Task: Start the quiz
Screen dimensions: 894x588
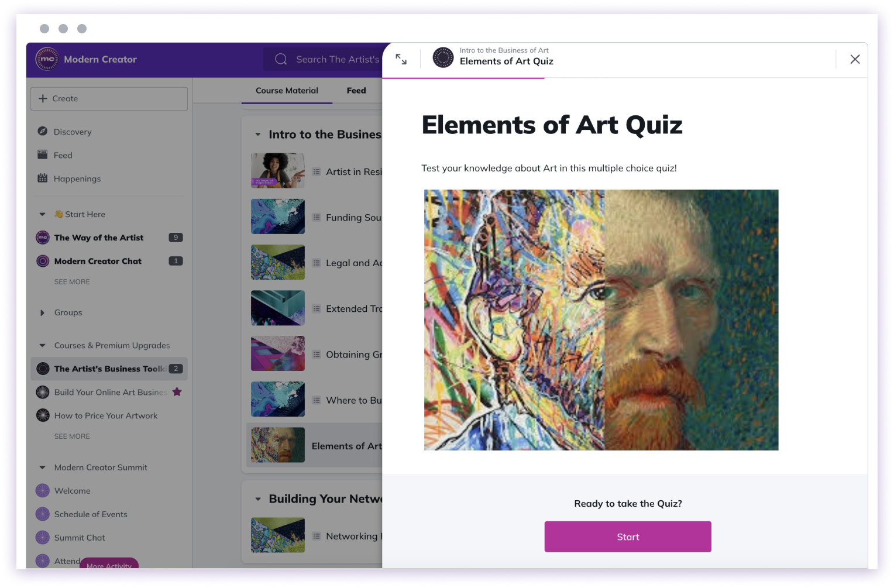Action: [628, 537]
